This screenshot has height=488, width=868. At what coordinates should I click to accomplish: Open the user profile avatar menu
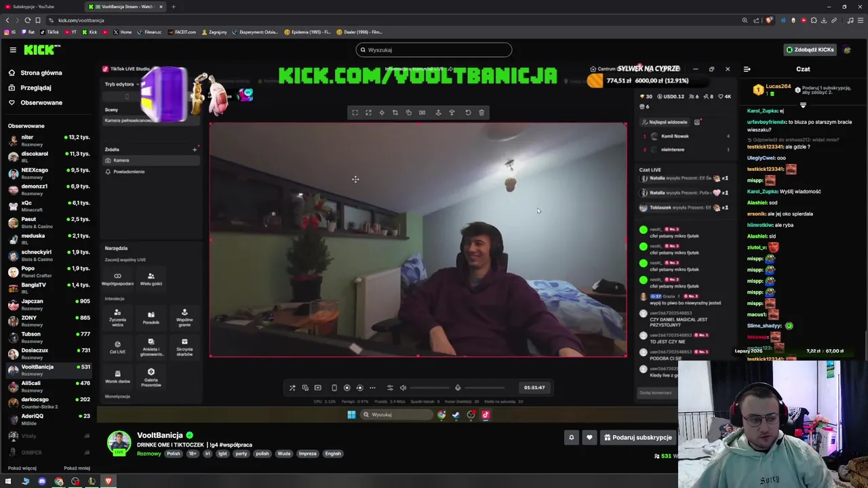[847, 49]
